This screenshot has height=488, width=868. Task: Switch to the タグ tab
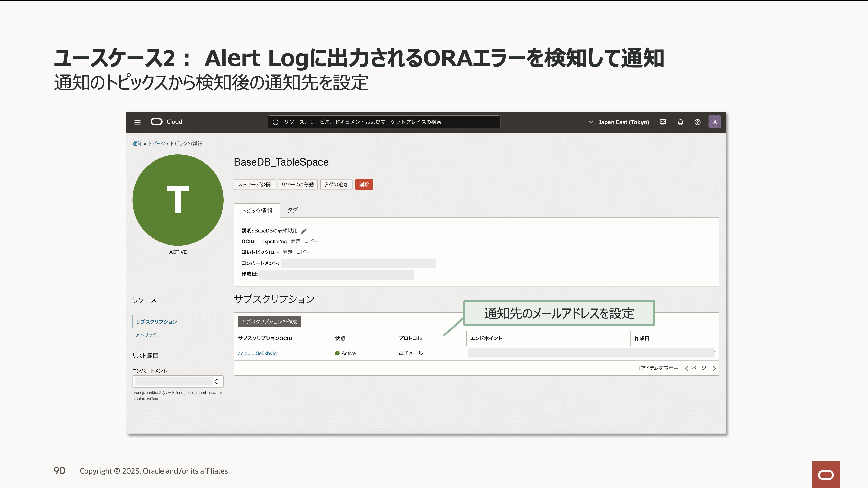tap(292, 210)
